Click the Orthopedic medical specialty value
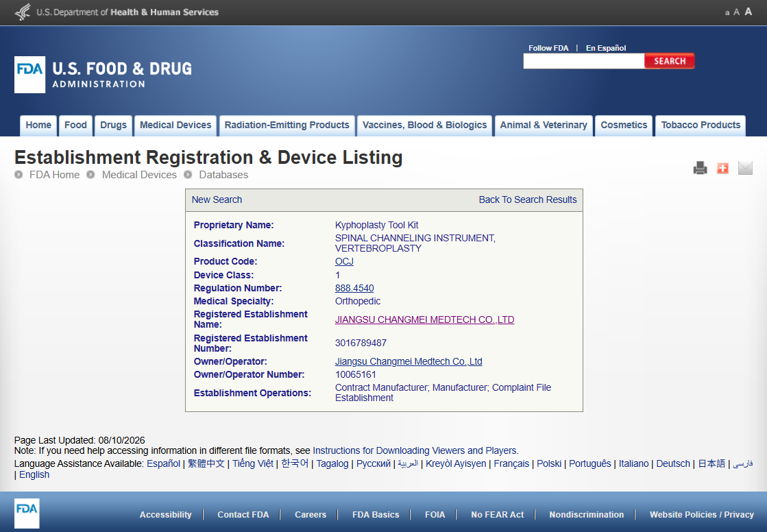This screenshot has height=532, width=767. pos(358,301)
